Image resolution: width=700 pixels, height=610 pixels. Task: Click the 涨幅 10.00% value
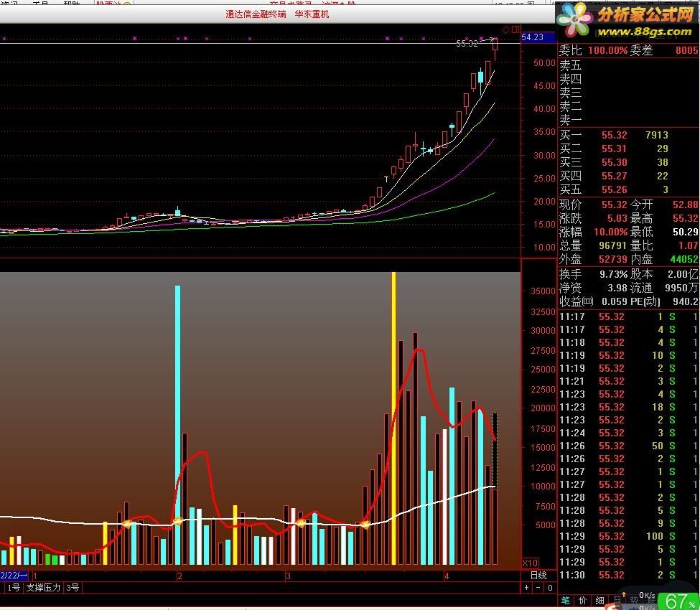coord(611,232)
